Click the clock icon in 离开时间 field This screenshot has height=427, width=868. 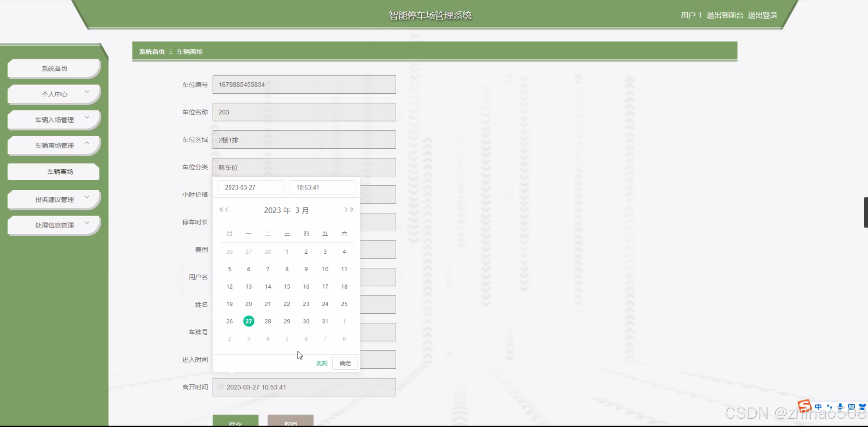221,387
